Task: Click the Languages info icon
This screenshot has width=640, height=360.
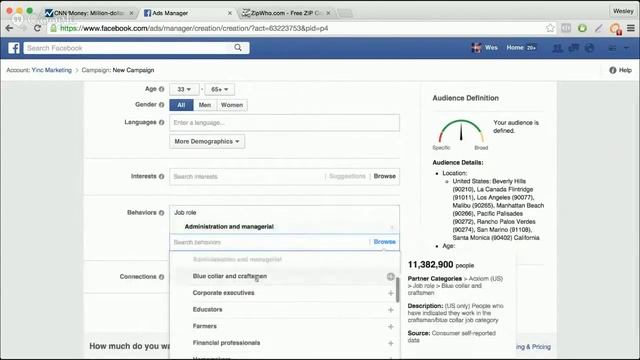Action: click(x=162, y=122)
